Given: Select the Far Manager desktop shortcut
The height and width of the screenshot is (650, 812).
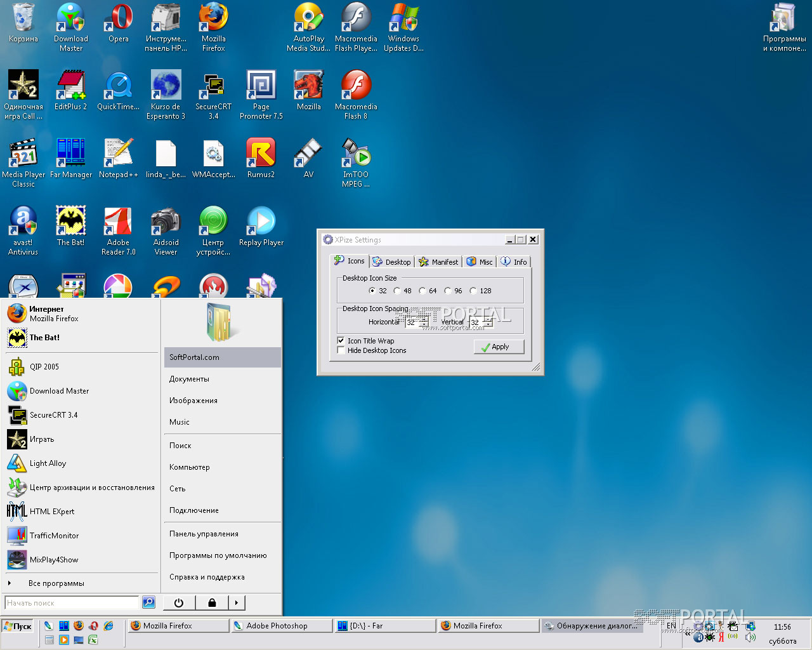Looking at the screenshot, I should click(71, 159).
